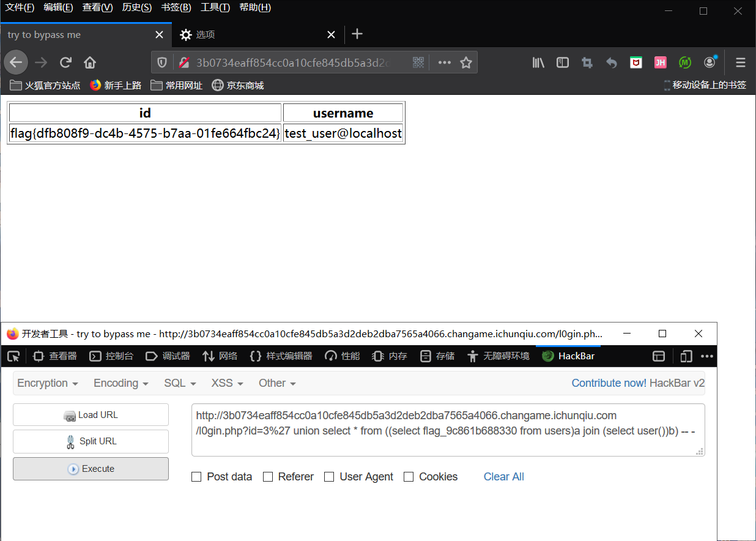
Task: Switch to the 控制台 console tab
Action: (x=111, y=356)
